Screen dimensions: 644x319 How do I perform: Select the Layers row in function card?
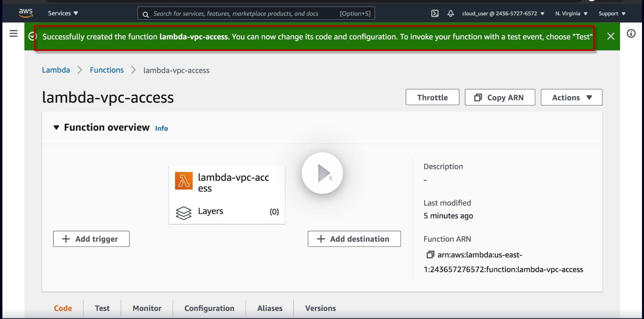[227, 212]
